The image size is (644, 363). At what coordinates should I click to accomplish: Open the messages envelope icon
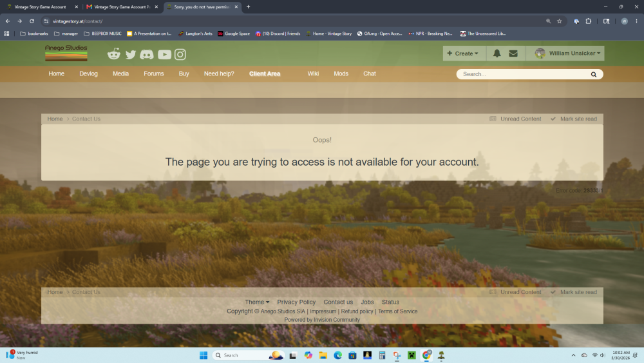pos(513,53)
